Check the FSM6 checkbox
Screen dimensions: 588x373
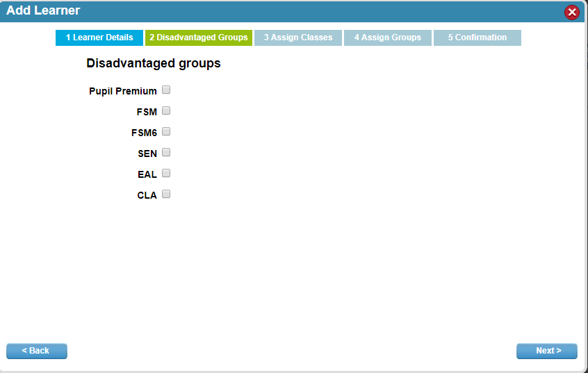[166, 131]
